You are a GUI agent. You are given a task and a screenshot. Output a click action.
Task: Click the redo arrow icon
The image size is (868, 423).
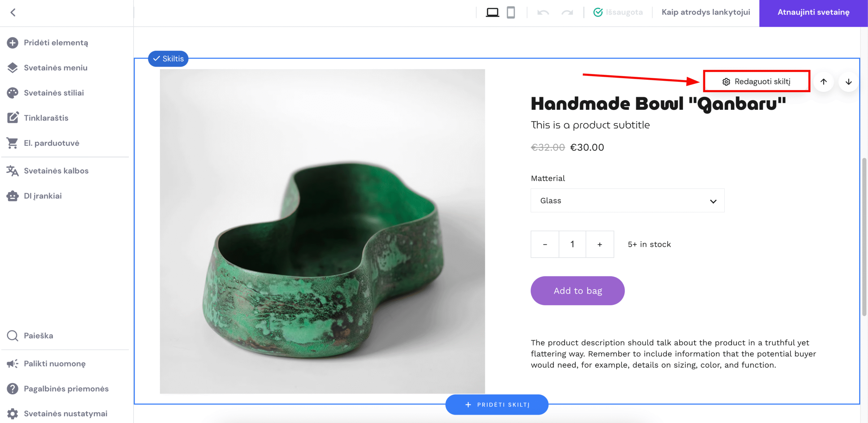click(x=567, y=13)
